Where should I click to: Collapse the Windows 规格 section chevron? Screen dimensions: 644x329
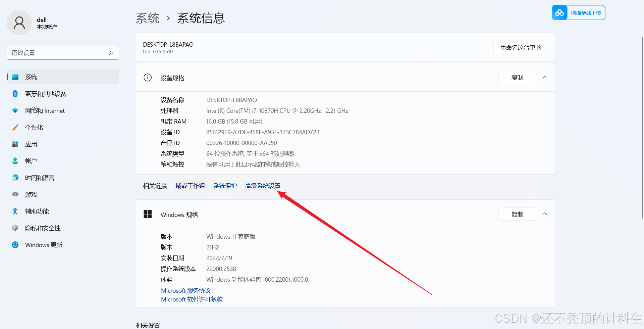tap(545, 214)
